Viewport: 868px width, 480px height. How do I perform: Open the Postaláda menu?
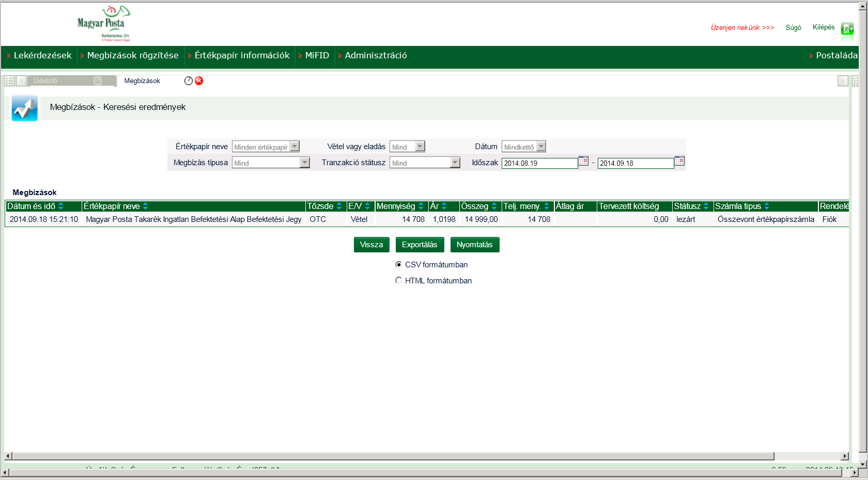tap(836, 55)
